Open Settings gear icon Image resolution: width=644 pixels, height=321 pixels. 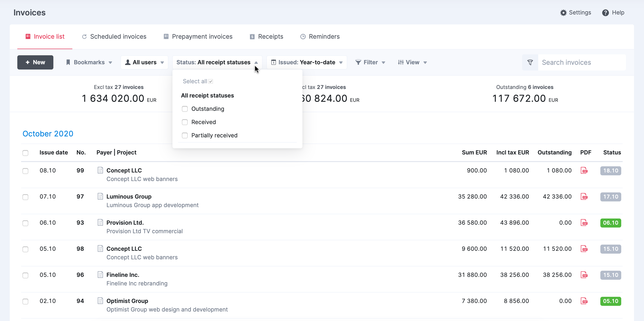tap(563, 13)
